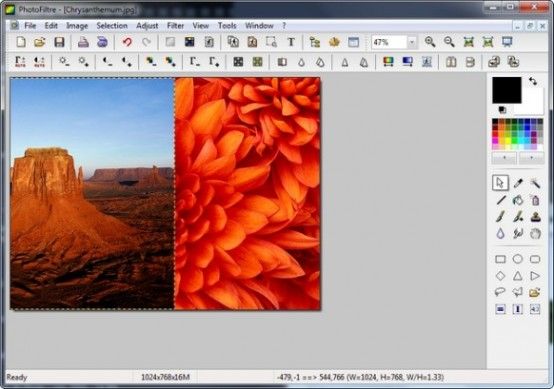
Task: Click the Flip horizontal icon
Action: point(451,62)
